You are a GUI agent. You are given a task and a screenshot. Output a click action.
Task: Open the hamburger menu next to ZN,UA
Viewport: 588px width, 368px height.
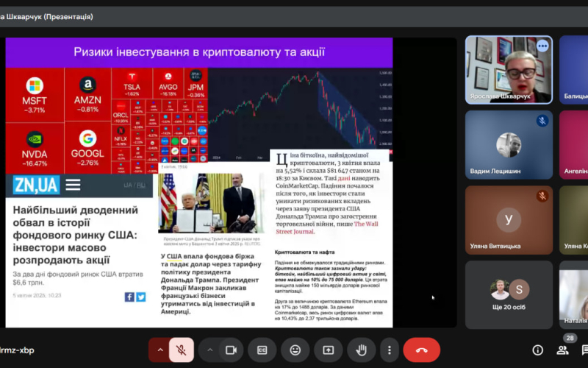(x=73, y=185)
